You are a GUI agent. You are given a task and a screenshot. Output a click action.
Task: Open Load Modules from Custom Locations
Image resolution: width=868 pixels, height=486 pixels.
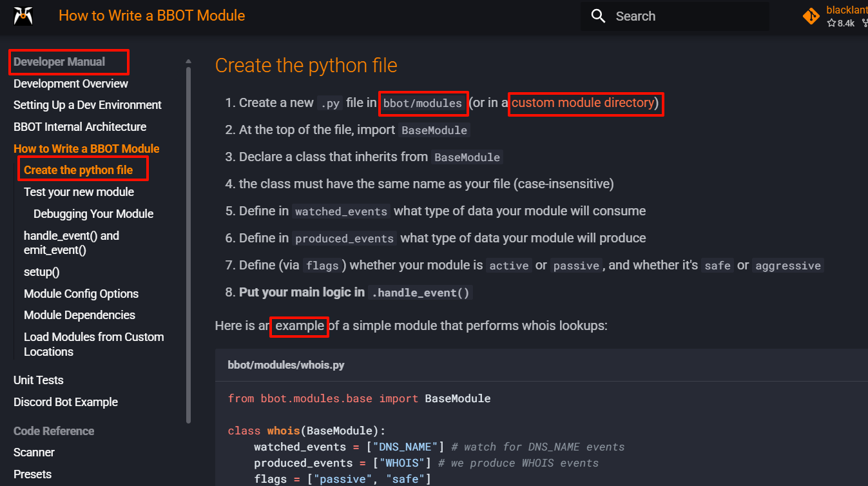(x=93, y=344)
